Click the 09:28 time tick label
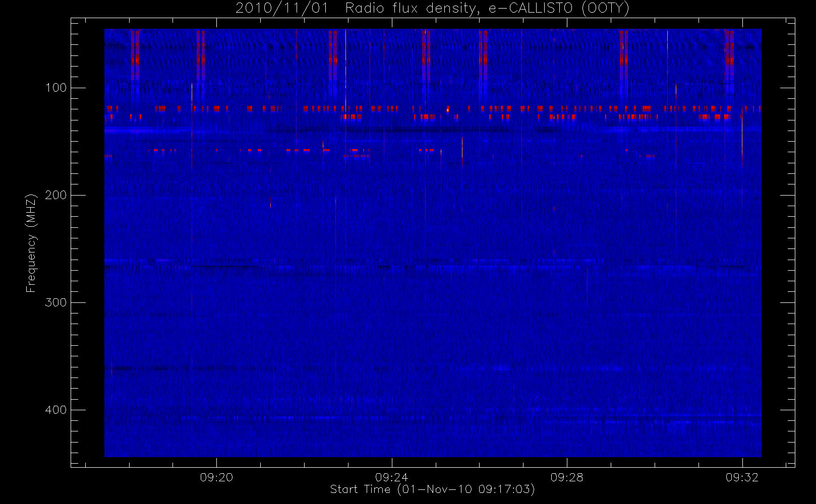816x504 pixels. (567, 477)
